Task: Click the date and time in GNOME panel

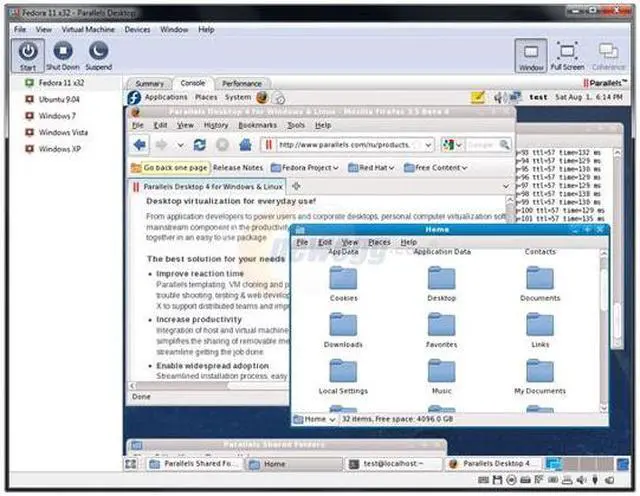Action: coord(588,97)
